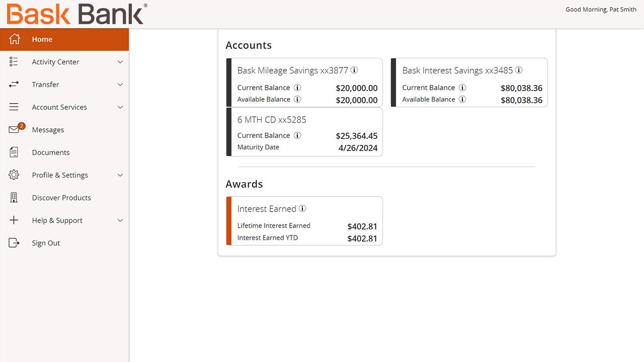Click info icon beside Interest Earned
Image resolution: width=644 pixels, height=362 pixels.
tap(302, 209)
